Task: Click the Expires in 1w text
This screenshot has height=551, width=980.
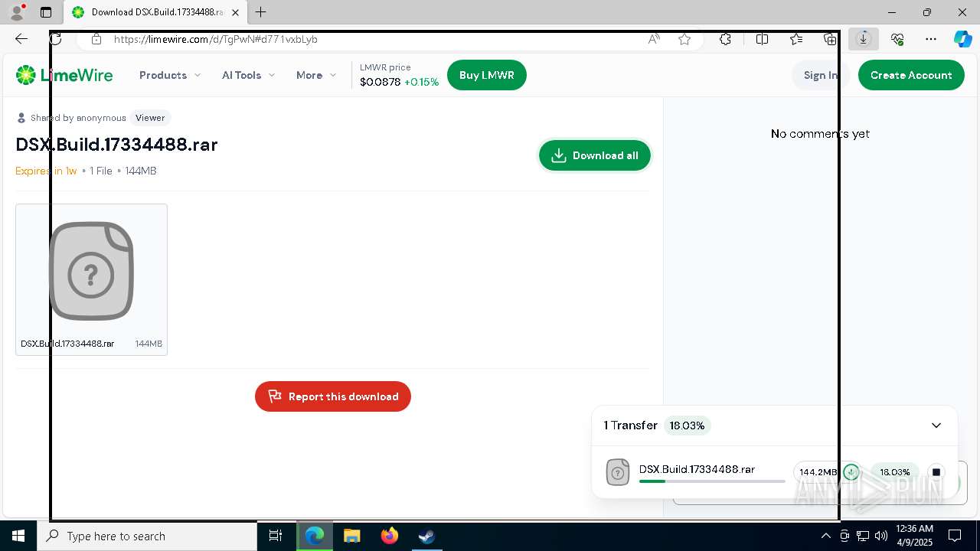Action: pos(46,171)
